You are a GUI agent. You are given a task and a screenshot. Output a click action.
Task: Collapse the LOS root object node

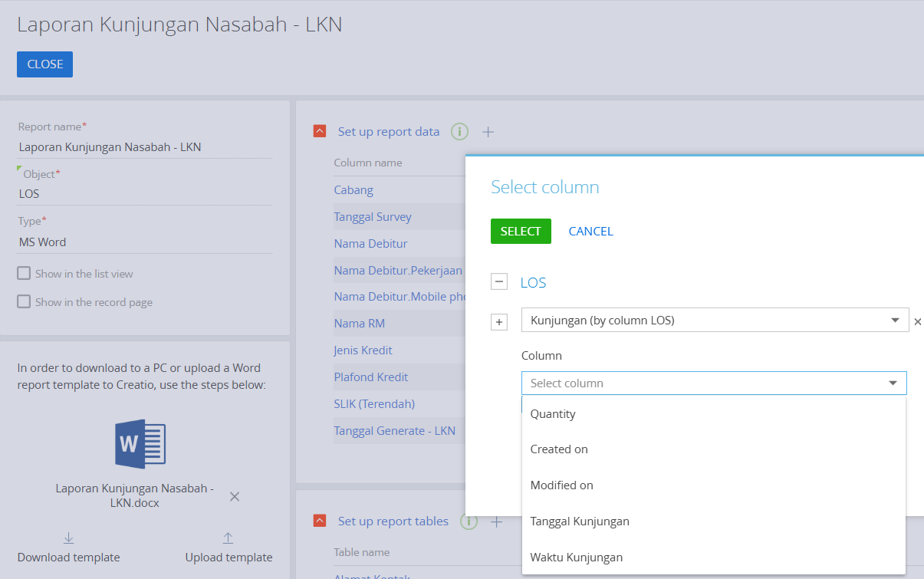click(499, 282)
